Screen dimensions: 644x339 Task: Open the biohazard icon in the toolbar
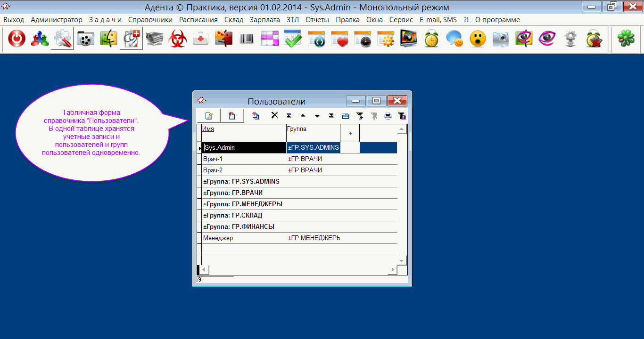(178, 39)
